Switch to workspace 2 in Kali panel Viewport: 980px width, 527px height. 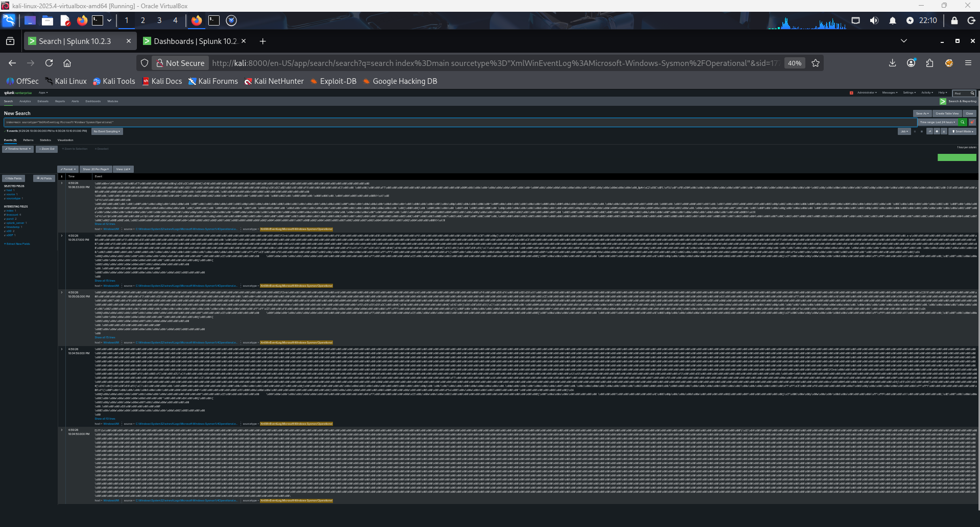(143, 20)
